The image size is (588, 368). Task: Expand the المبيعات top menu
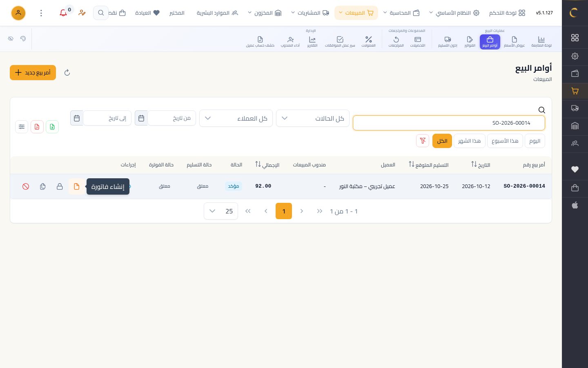point(356,13)
